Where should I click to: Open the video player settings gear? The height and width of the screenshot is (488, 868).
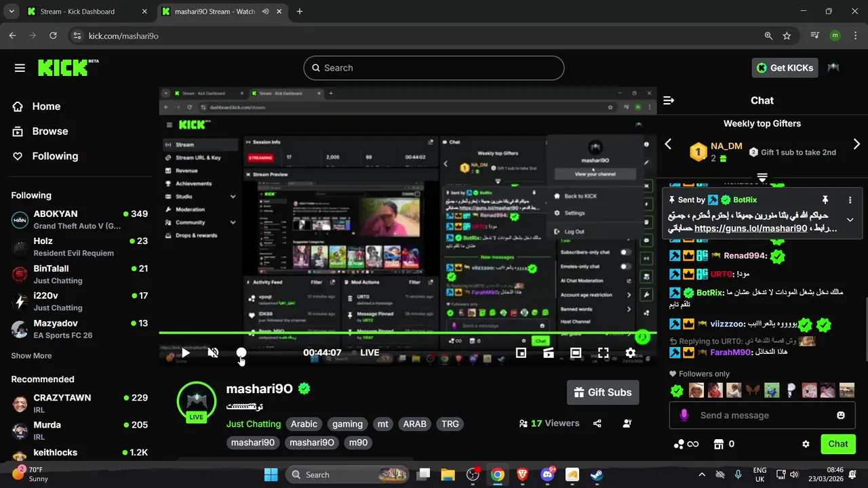coord(631,352)
